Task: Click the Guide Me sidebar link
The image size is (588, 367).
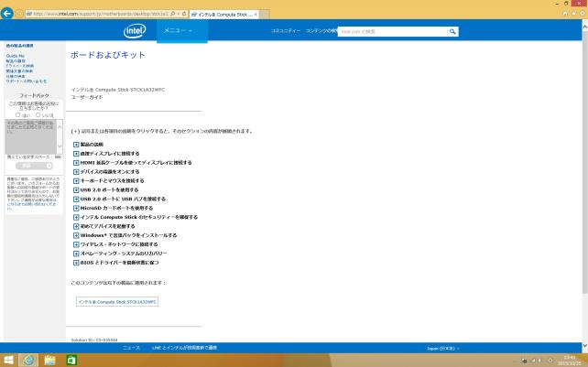Action: coord(16,56)
